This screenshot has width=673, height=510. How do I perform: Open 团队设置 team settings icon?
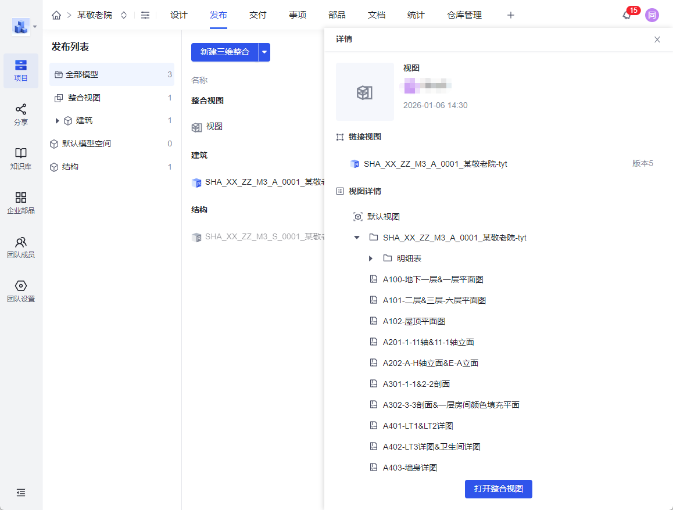(x=21, y=290)
